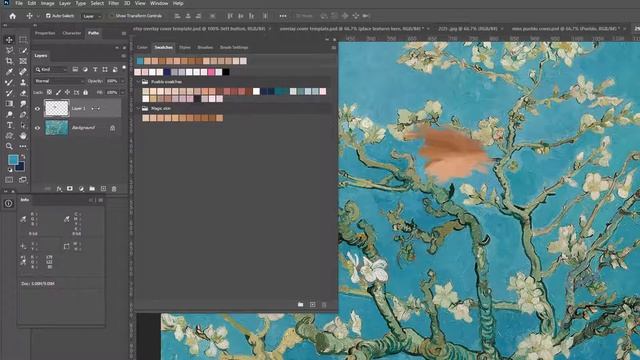Collapse the Pueblo swatches group
Viewport: 640px width, 360px height.
[x=138, y=82]
